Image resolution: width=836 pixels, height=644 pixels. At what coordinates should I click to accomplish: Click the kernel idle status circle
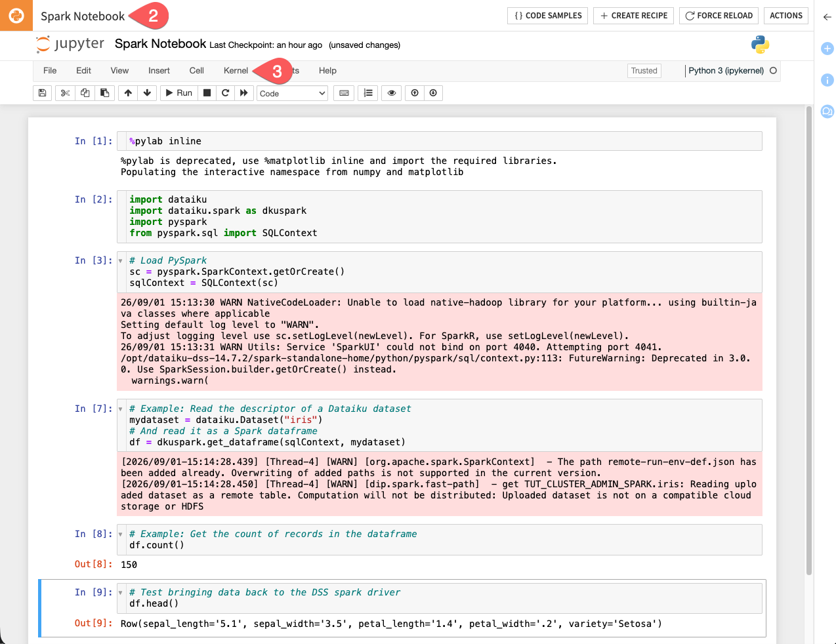point(773,70)
